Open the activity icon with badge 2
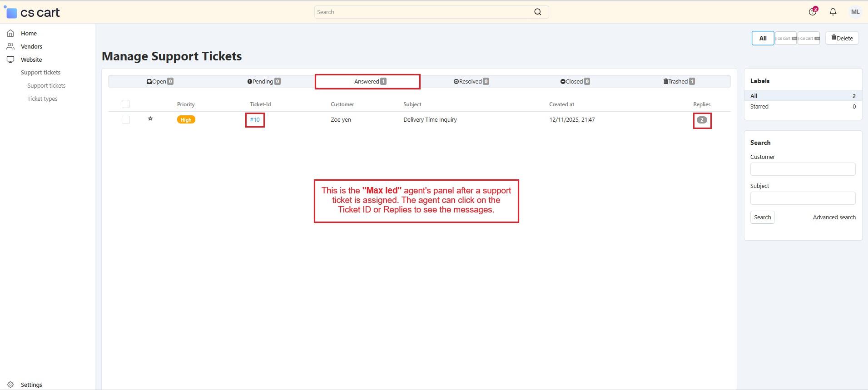The height and width of the screenshot is (390, 868). 813,12
